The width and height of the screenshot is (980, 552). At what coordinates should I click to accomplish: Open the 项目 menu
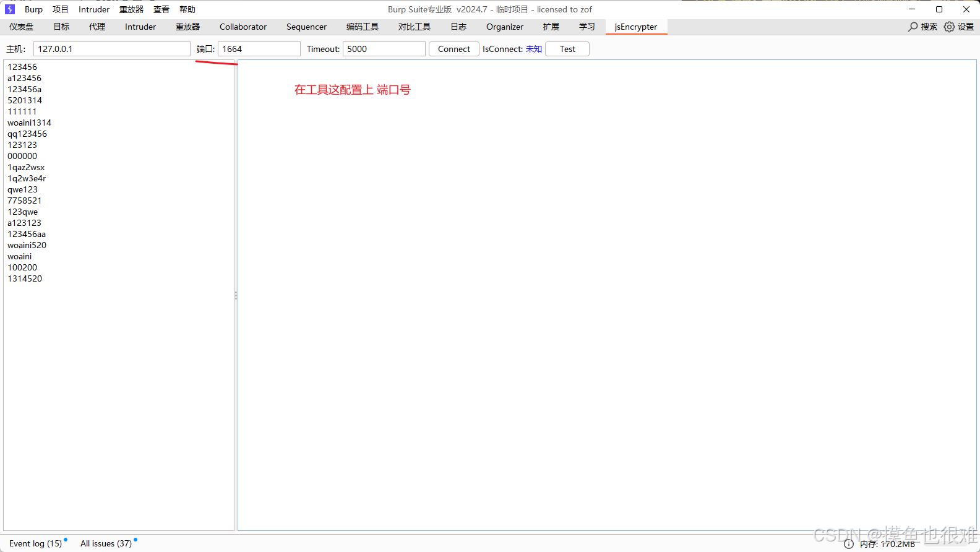point(61,9)
